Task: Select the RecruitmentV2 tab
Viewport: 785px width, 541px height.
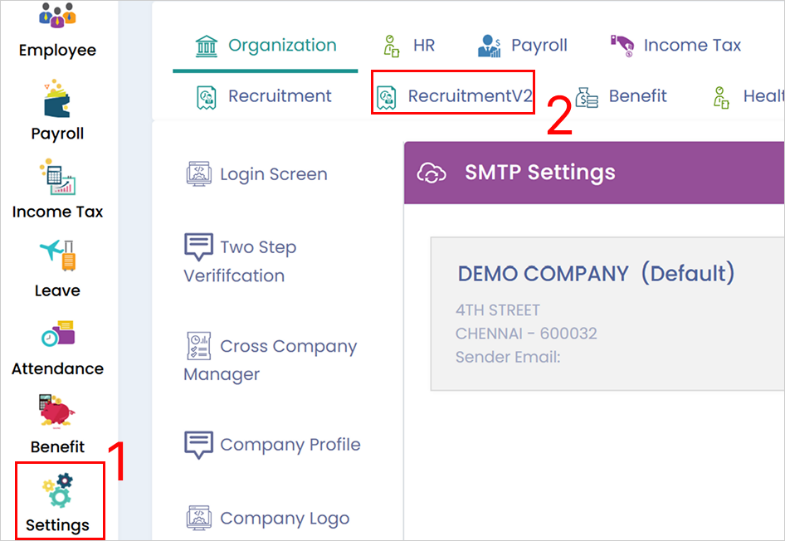Action: (x=454, y=96)
